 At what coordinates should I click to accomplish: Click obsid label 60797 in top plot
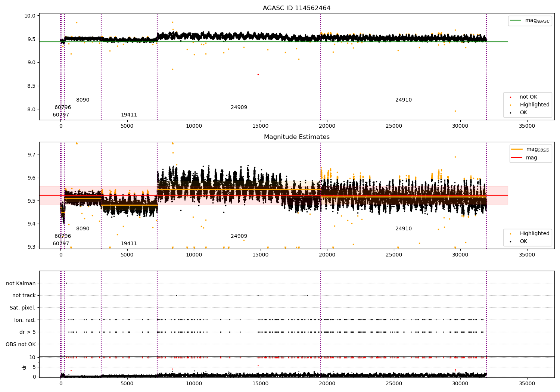(x=61, y=115)
